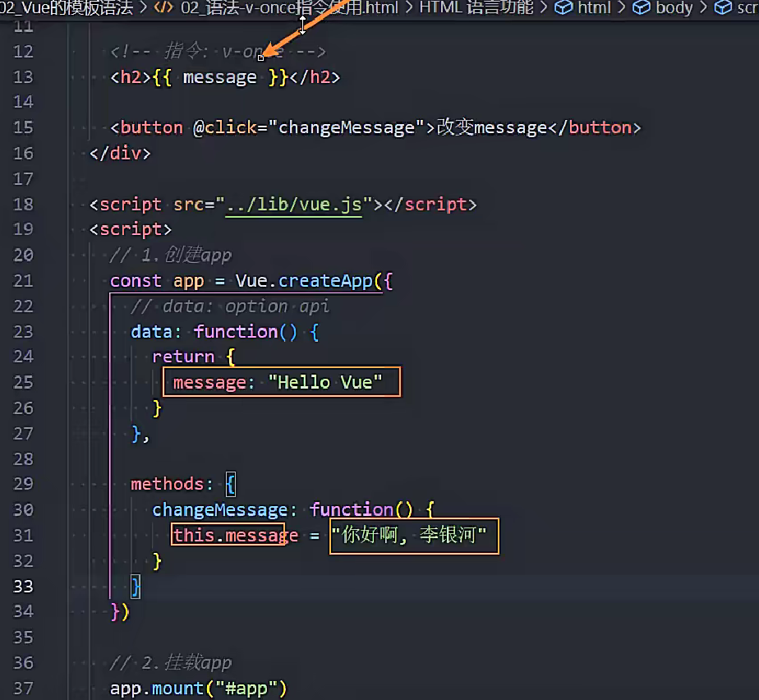Click the 2.挂载app comment

pos(171,663)
